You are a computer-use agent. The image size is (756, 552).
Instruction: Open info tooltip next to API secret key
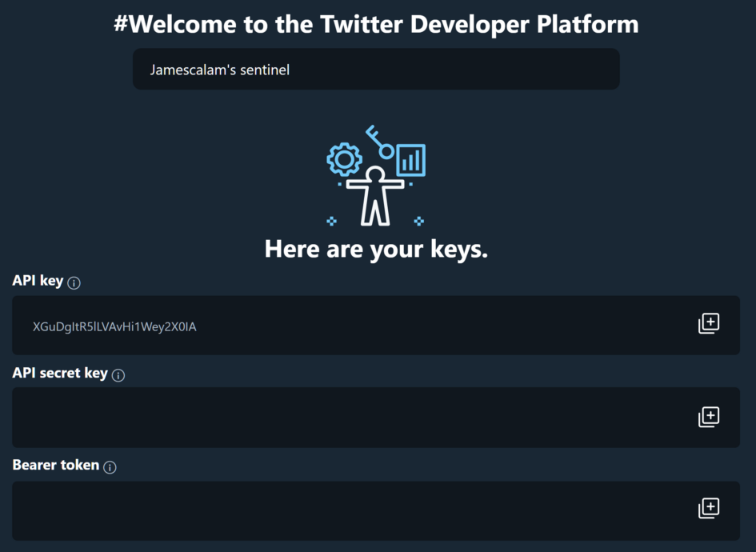coord(118,375)
